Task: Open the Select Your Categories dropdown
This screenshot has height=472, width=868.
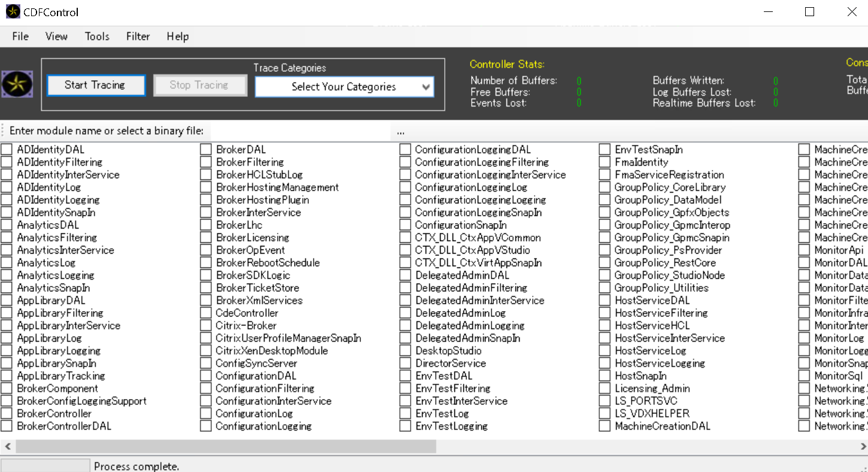Action: pyautogui.click(x=344, y=87)
